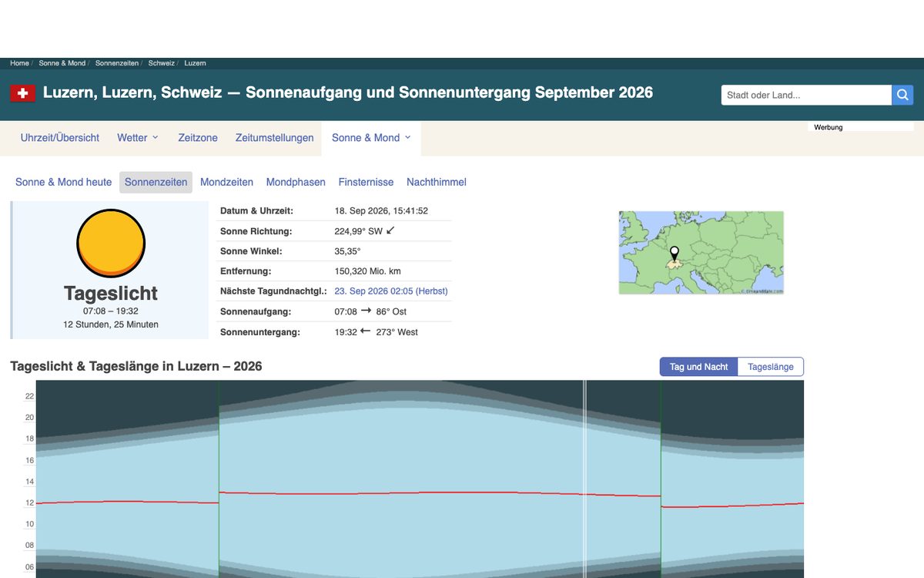The image size is (924, 578).
Task: Expand the Sonne & Mond dropdown
Action: pyautogui.click(x=371, y=138)
